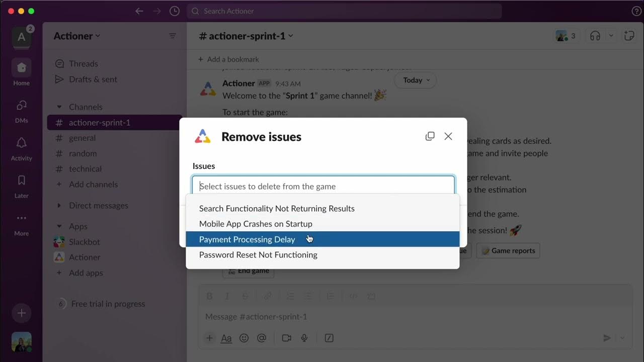Close the Remove issues dialog
This screenshot has height=362, width=644.
coord(448,136)
